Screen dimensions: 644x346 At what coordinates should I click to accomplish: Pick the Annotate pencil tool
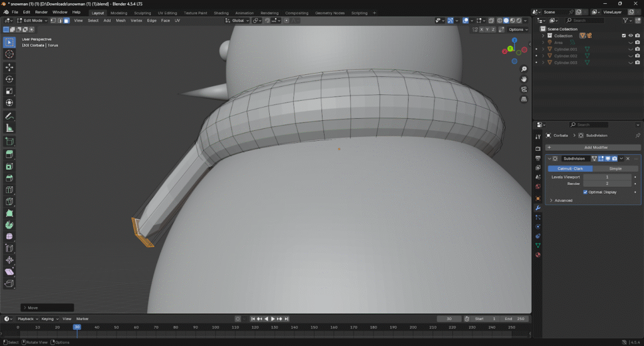(x=9, y=116)
